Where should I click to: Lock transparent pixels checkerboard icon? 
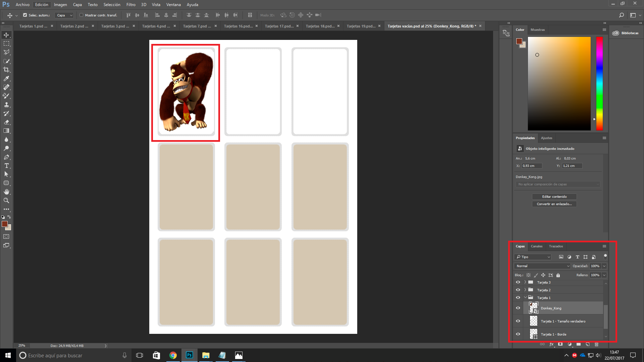(x=529, y=275)
